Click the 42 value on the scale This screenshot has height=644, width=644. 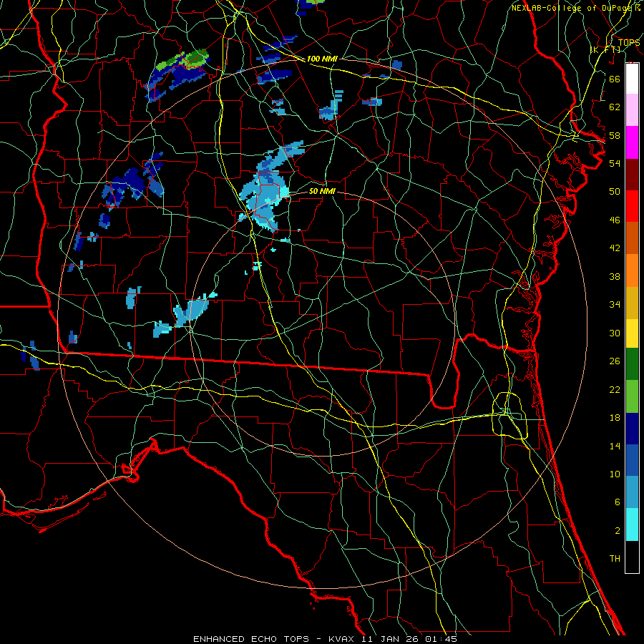pyautogui.click(x=615, y=248)
